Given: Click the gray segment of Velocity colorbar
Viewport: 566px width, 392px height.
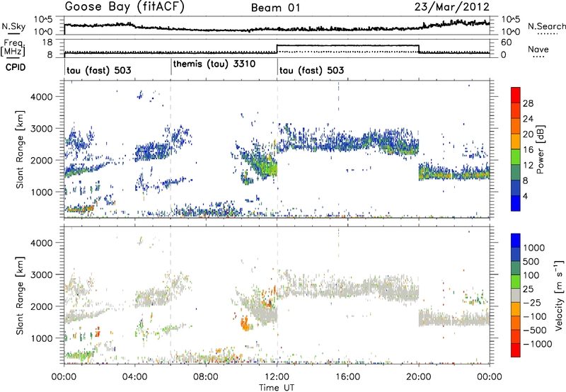Looking at the screenshot, I should [x=516, y=295].
